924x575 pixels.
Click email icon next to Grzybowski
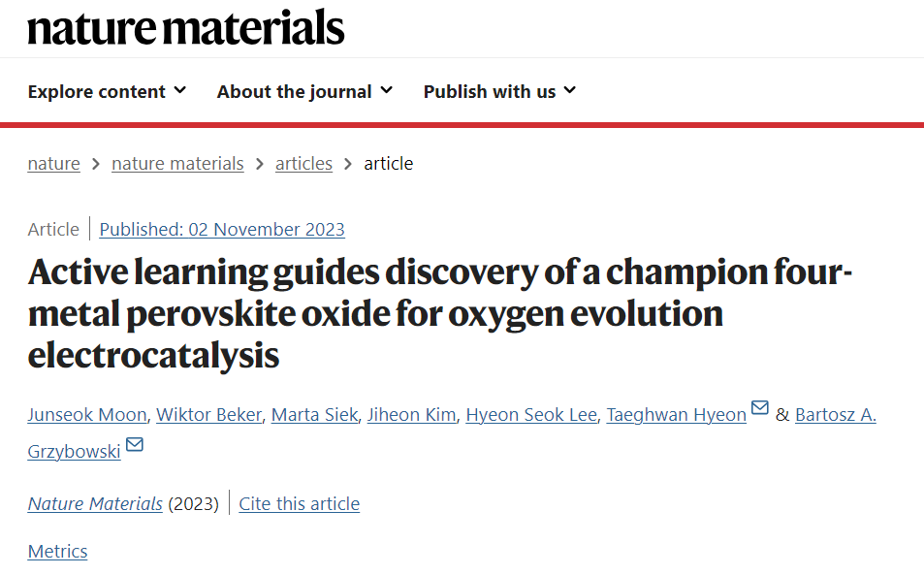[135, 444]
